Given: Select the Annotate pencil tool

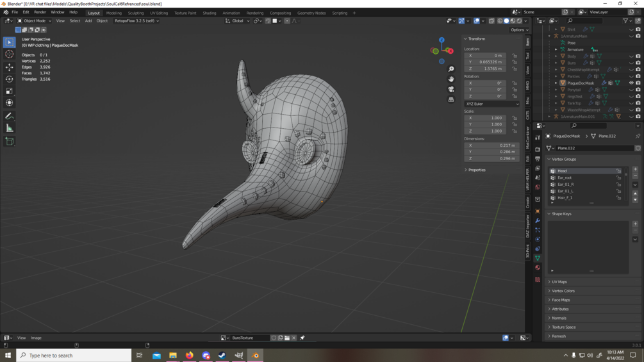Looking at the screenshot, I should point(9,116).
